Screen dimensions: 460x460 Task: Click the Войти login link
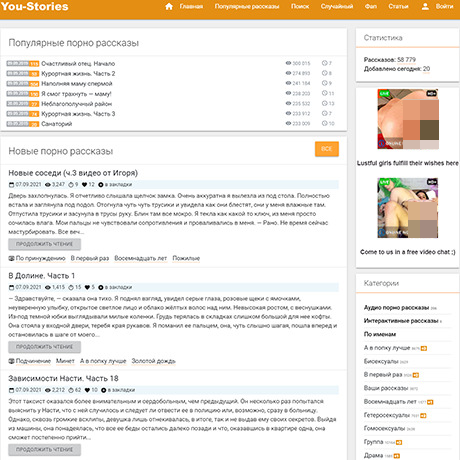point(444,6)
